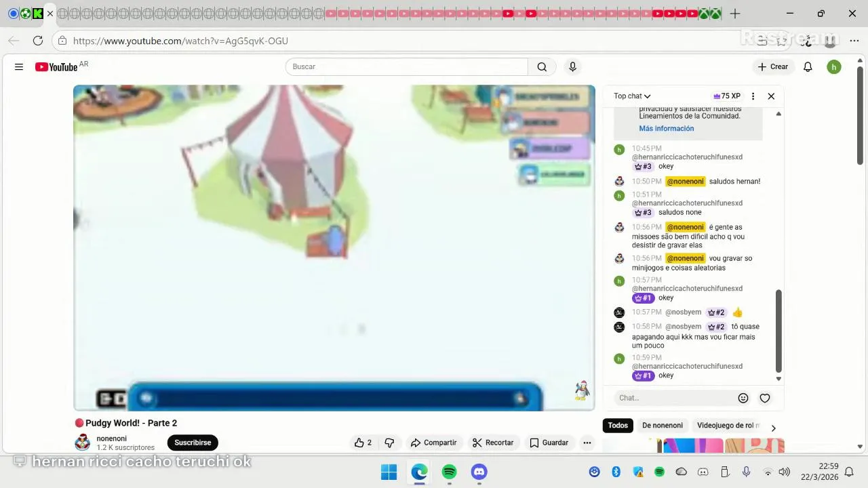This screenshot has height=488, width=868.
Task: Send a heart reaction in chat
Action: pos(765,398)
